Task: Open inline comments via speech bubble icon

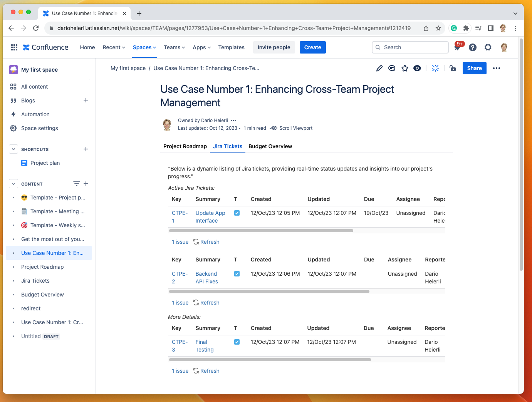Action: coord(392,68)
